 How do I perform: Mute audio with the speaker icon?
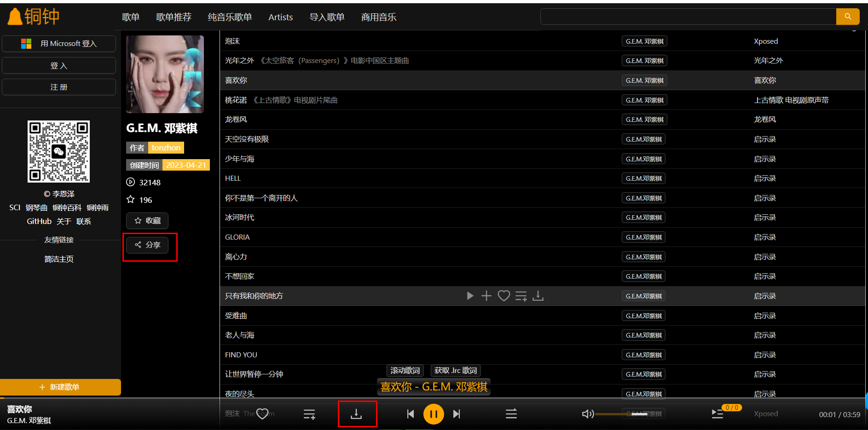click(587, 414)
